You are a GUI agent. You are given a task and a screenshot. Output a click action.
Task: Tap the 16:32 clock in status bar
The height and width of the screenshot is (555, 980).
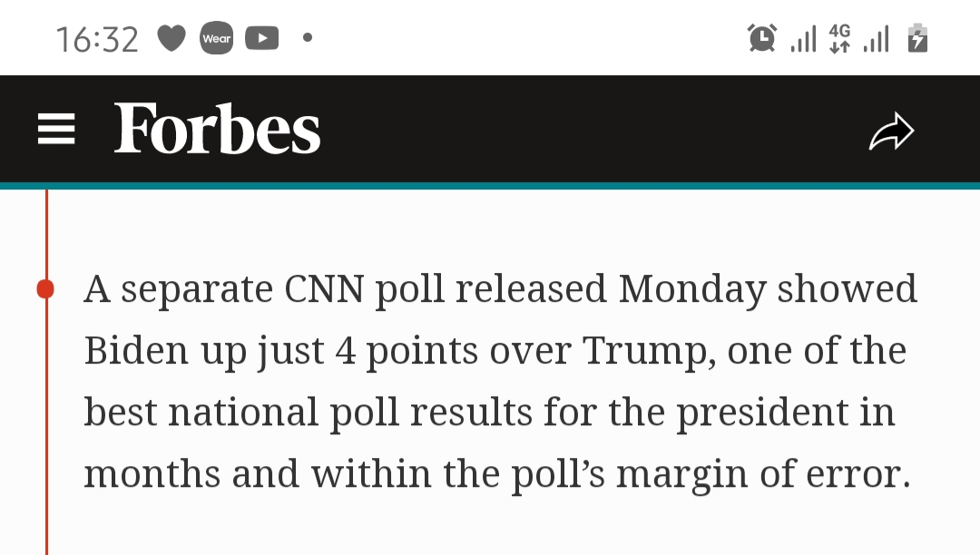[97, 39]
